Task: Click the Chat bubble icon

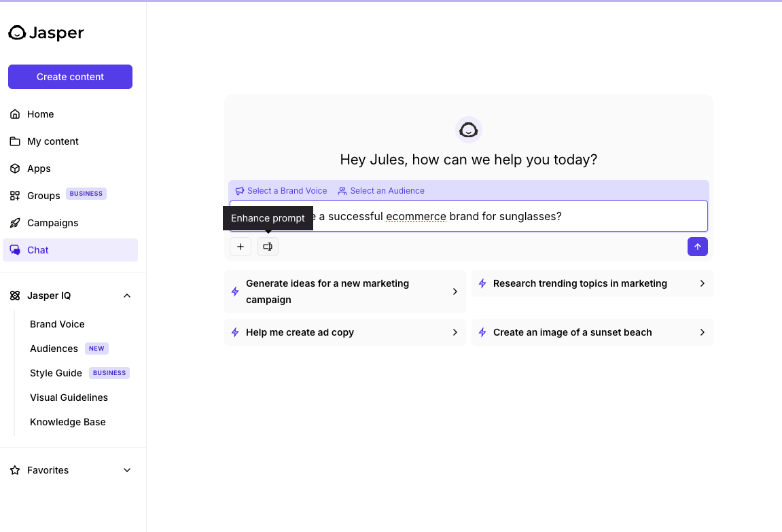Action: (15, 250)
